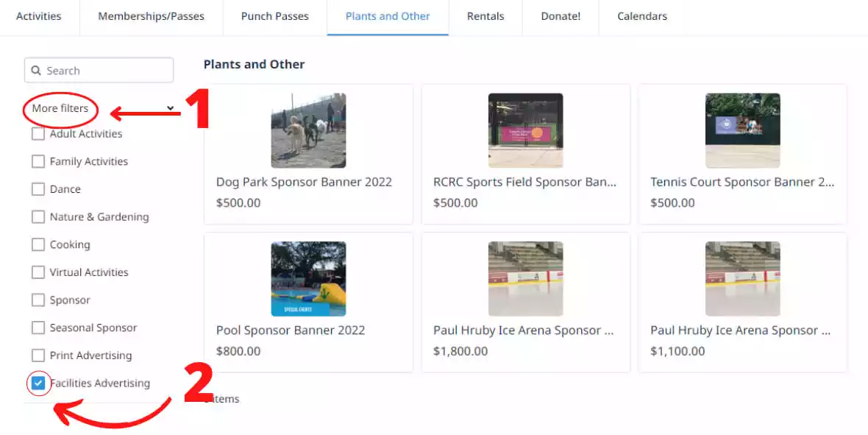This screenshot has width=868, height=435.
Task: Open the Dog Park Sponsor Banner 2022 link
Action: point(304,182)
